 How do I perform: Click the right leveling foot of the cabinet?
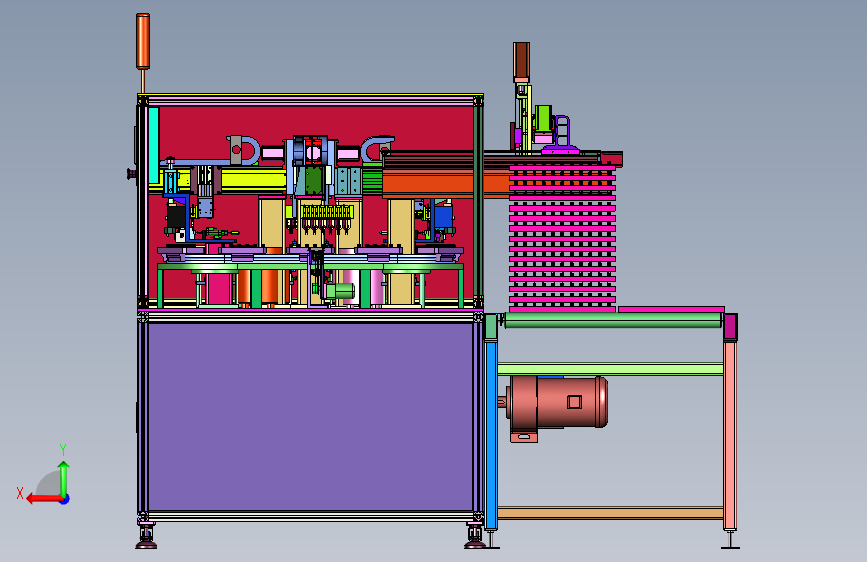[474, 536]
